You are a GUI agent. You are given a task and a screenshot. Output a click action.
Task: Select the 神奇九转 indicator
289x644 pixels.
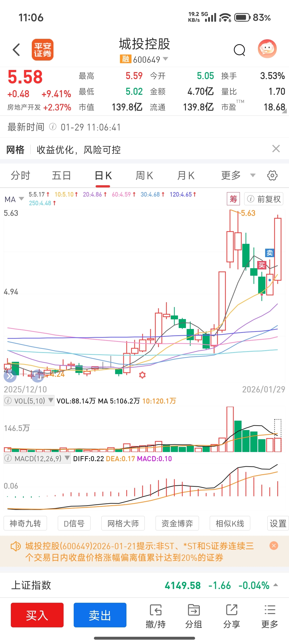[x=25, y=523]
